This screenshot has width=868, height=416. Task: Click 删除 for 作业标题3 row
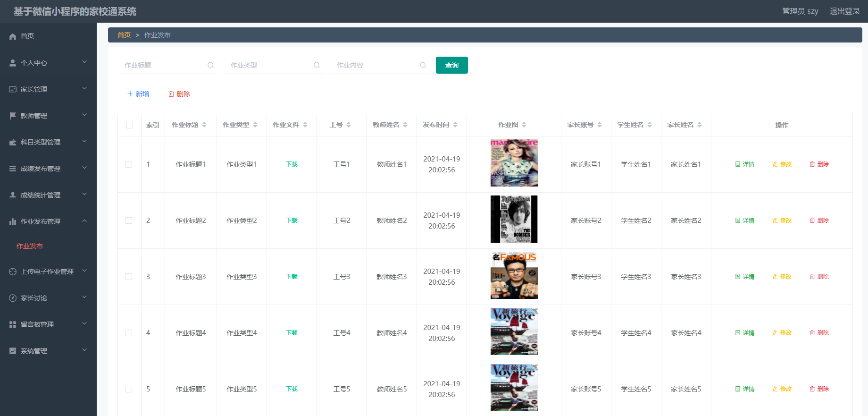click(x=819, y=277)
